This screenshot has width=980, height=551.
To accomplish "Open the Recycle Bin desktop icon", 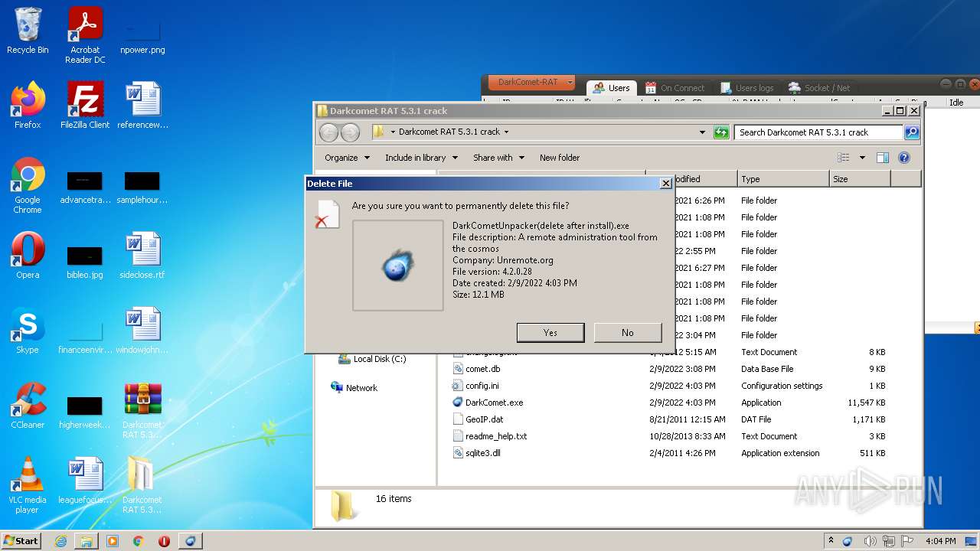I will [28, 31].
